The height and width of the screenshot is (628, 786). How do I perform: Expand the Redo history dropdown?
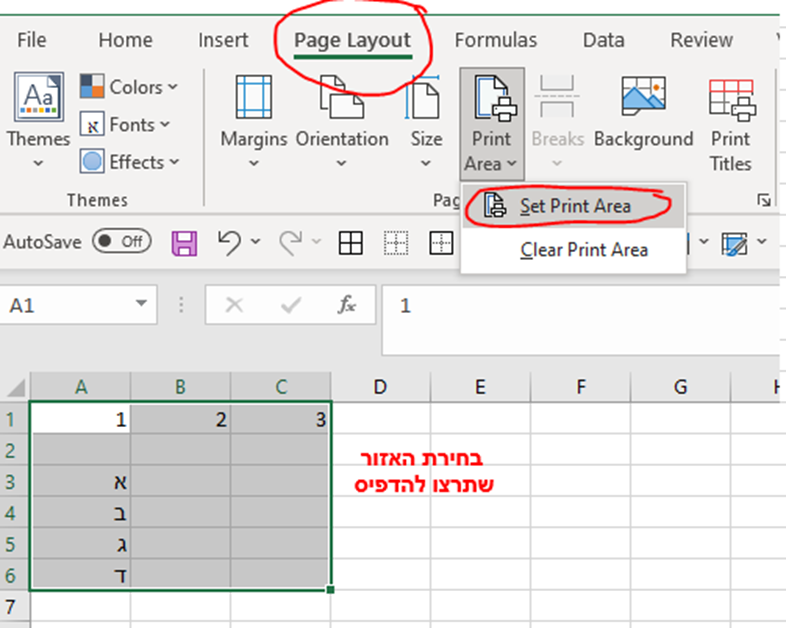(x=316, y=242)
